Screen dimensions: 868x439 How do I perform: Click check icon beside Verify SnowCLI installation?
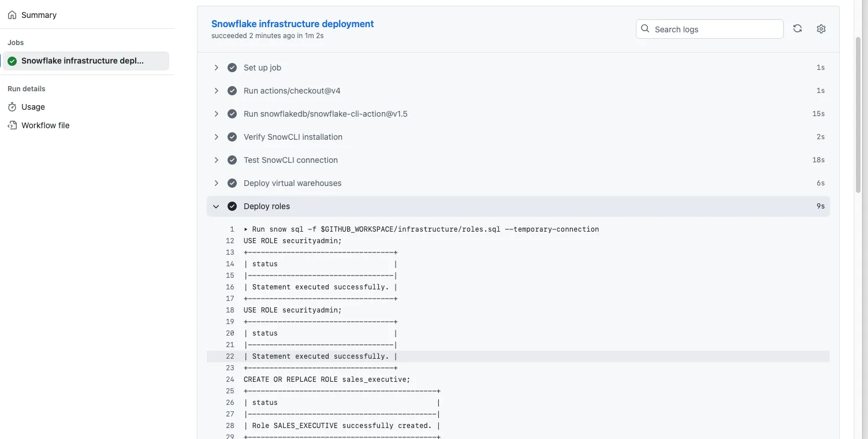click(x=232, y=137)
